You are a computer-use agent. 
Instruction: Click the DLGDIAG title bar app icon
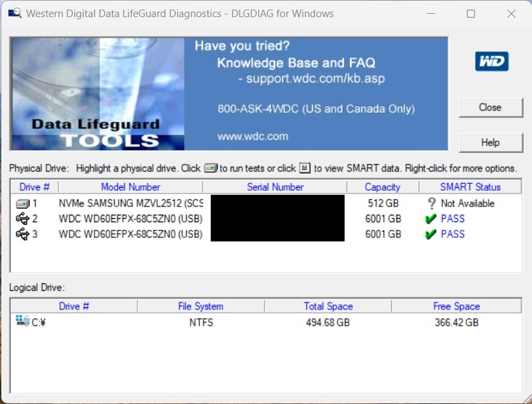pos(15,14)
